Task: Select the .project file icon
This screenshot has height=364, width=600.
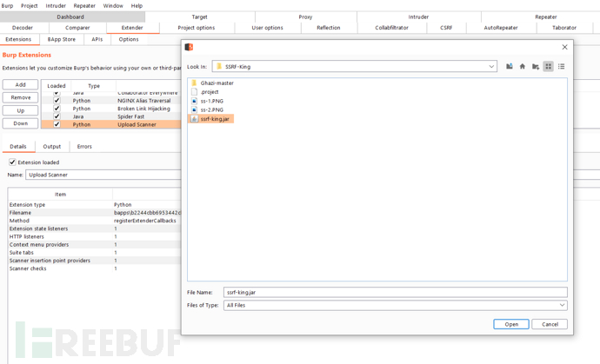Action: pyautogui.click(x=194, y=92)
